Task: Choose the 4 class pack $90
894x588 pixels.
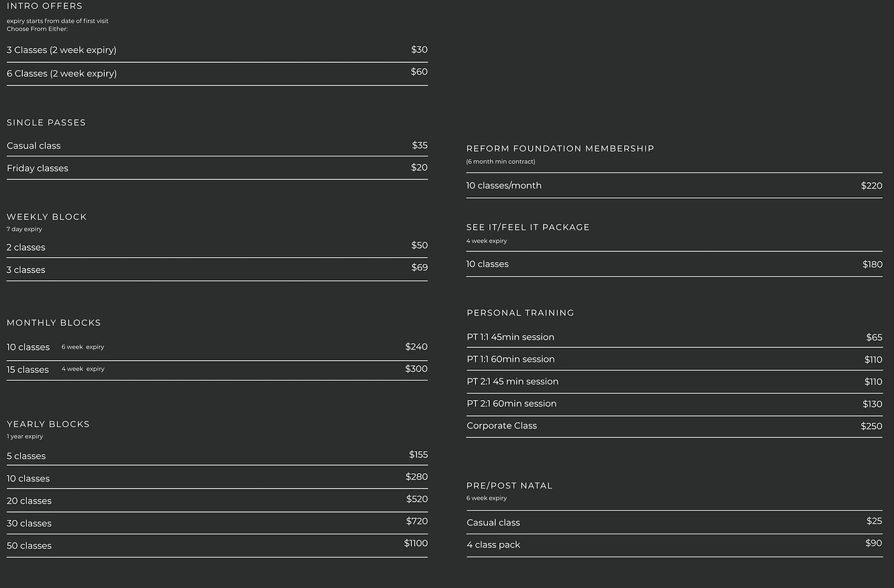Action: [x=674, y=544]
